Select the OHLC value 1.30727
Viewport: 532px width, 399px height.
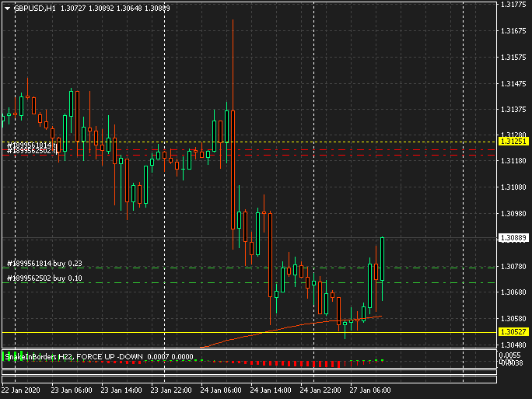pos(73,8)
